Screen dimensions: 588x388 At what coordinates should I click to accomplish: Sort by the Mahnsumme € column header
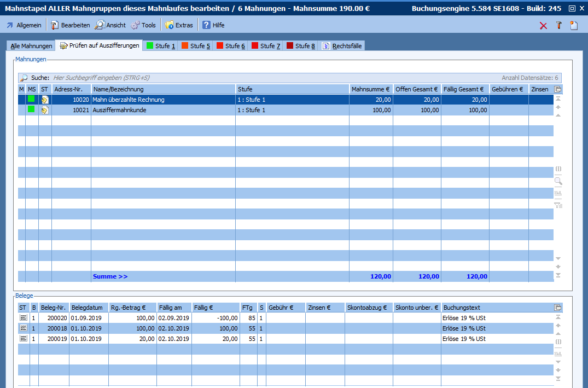(x=370, y=89)
